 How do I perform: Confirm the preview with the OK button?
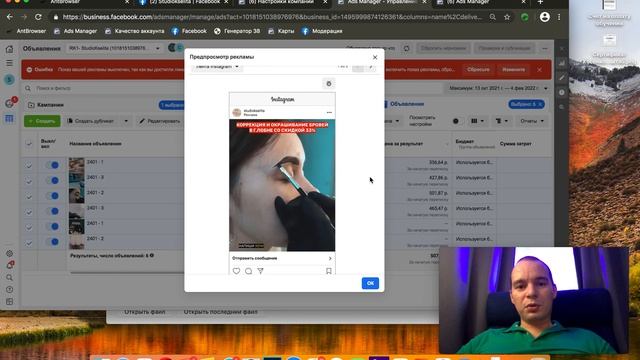(370, 283)
